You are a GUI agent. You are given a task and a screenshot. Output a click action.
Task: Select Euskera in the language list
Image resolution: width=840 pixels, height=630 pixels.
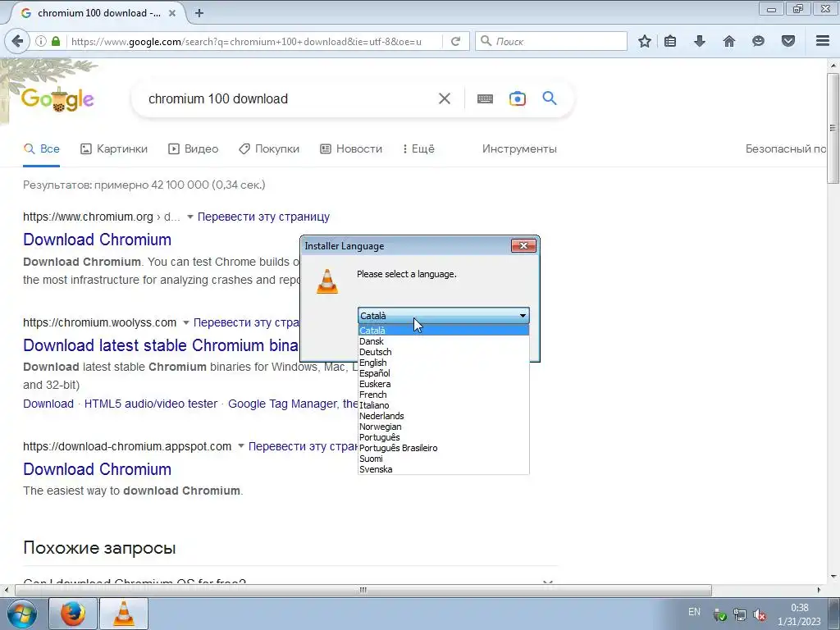point(444,384)
